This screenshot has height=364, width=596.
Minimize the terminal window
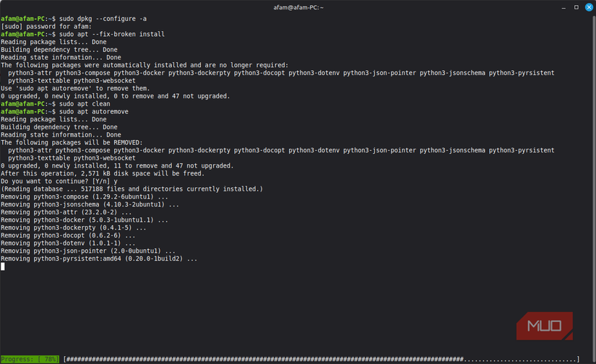coord(563,6)
